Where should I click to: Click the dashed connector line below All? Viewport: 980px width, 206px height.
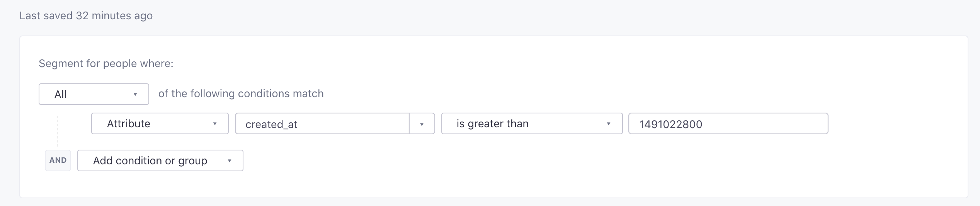click(x=58, y=130)
